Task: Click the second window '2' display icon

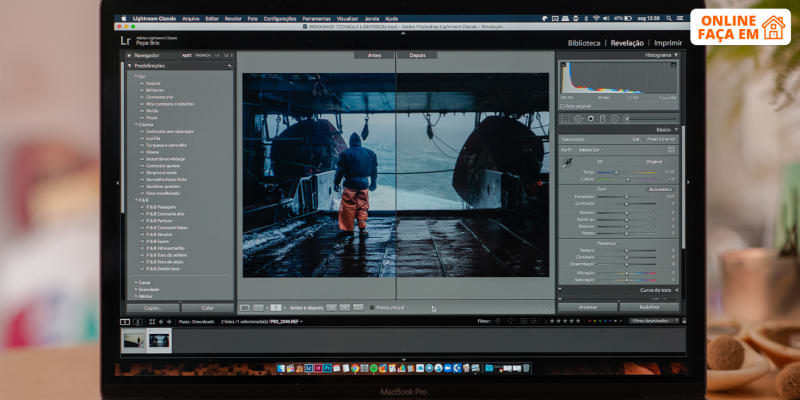Action: pos(137,321)
